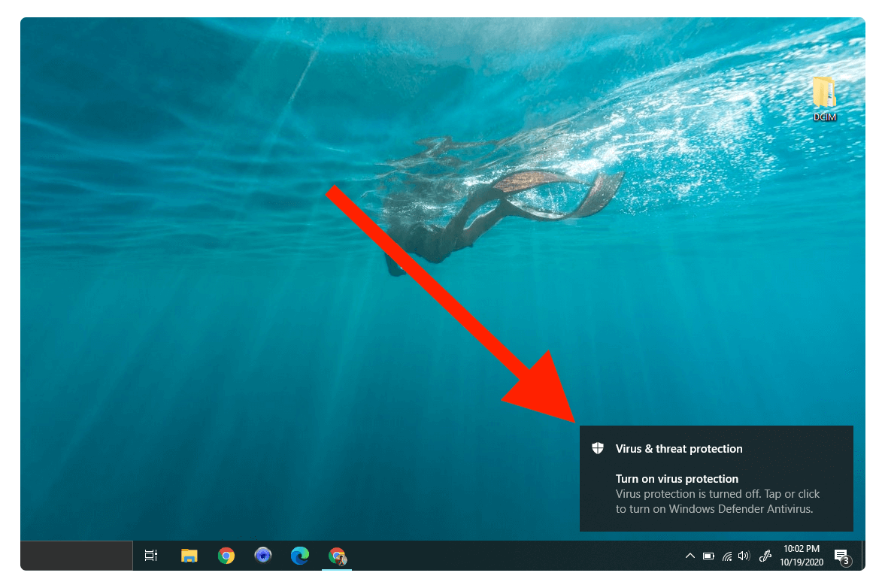Screen dimensions: 885x588
Task: Open the clock showing 10:02 PM
Action: pos(801,556)
